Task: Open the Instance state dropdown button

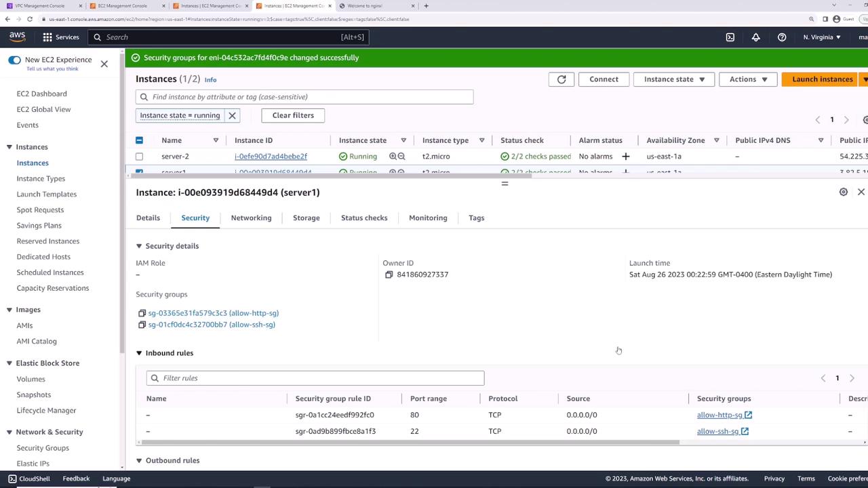Action: 673,79
